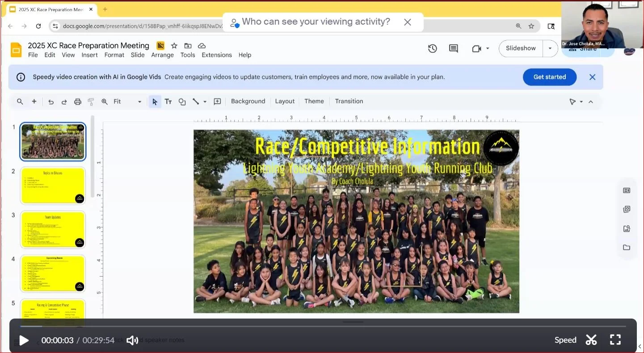The width and height of the screenshot is (644, 353).
Task: Select the Line tool
Action: point(195,102)
